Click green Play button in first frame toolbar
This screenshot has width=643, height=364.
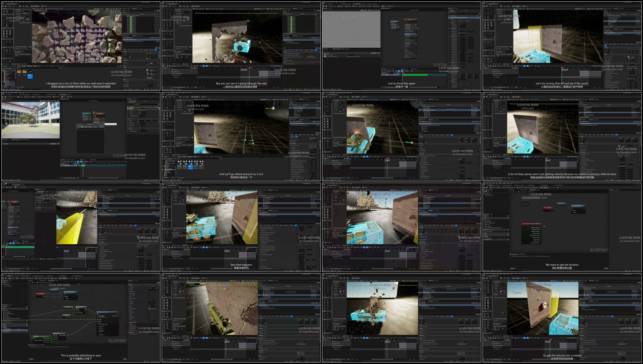pyautogui.click(x=32, y=6)
